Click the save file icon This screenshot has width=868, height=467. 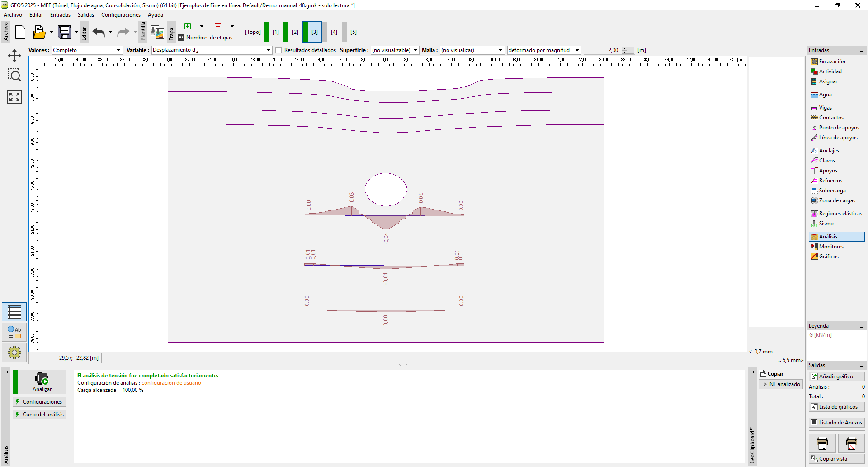(65, 32)
